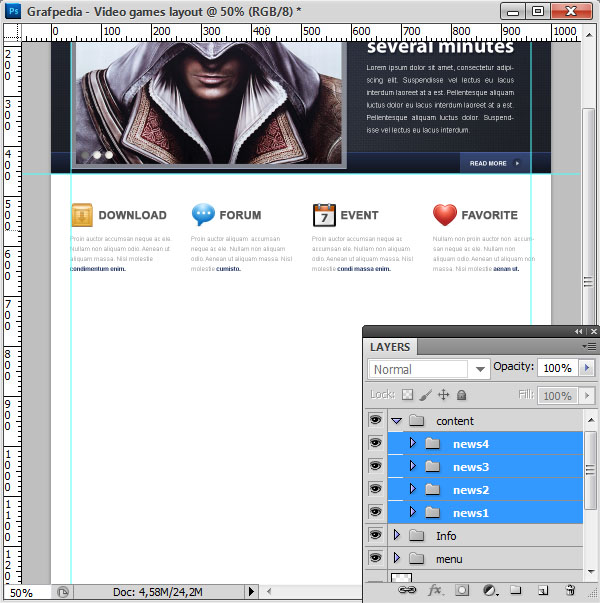Hide the menu group
The height and width of the screenshot is (603, 600).
point(375,558)
